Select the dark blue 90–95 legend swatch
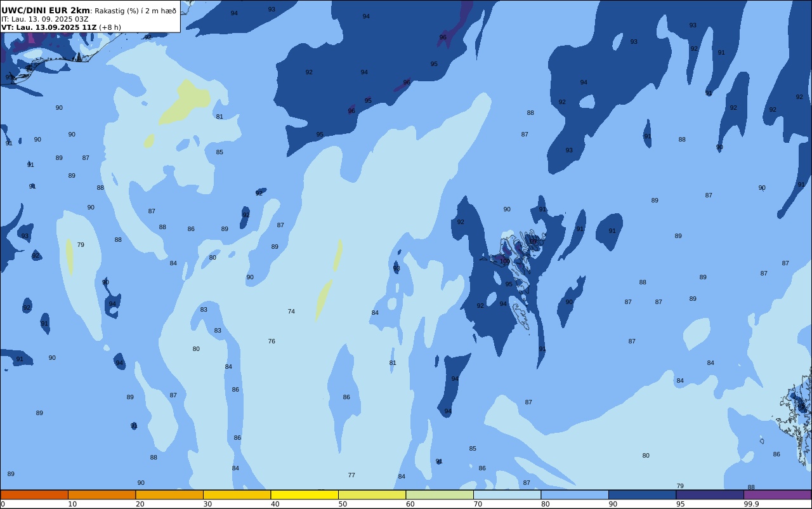 click(642, 494)
